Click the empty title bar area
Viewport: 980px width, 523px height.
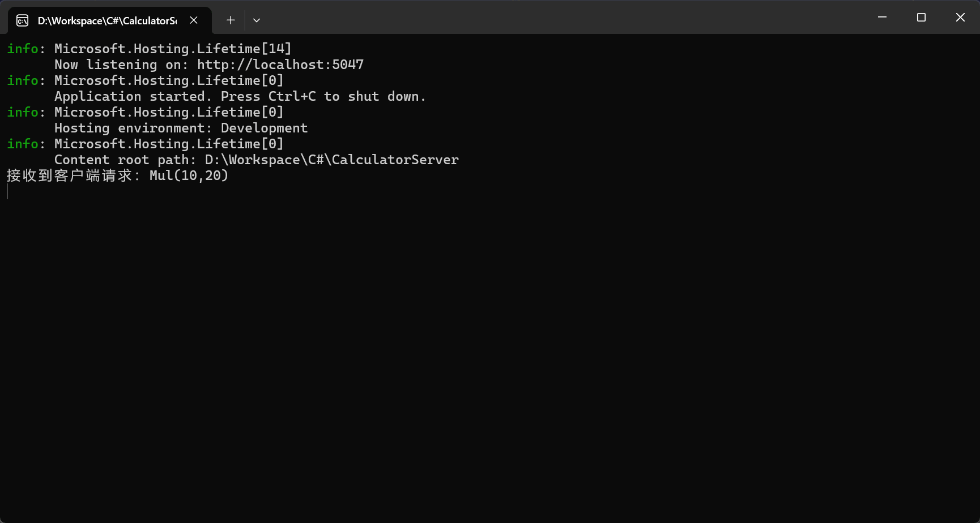coord(566,18)
